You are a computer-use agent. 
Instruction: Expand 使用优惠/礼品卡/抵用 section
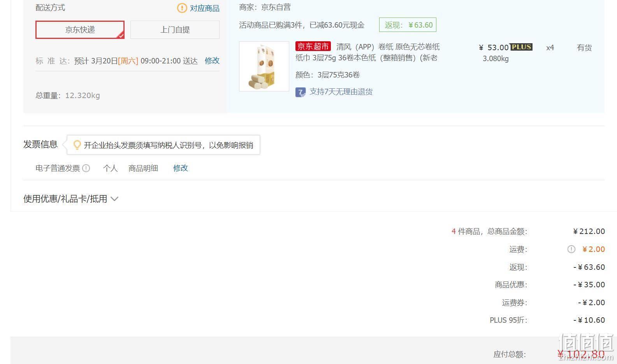(x=71, y=199)
